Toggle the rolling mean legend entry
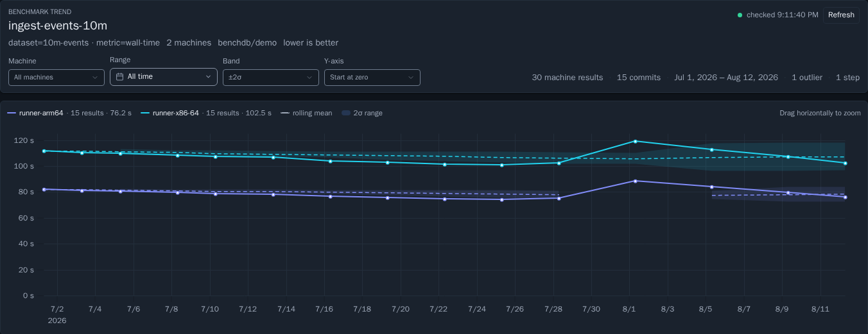 [307, 113]
